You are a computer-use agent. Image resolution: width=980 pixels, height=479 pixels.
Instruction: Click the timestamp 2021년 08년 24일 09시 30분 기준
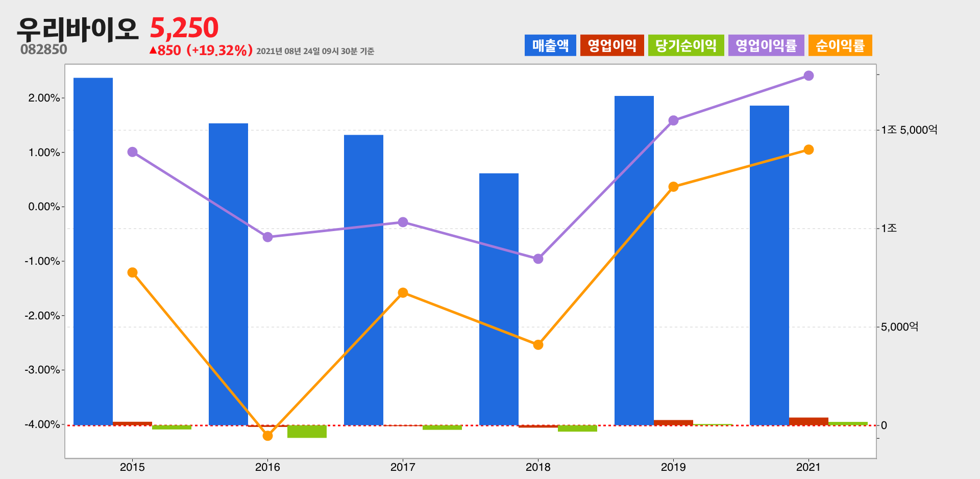pos(315,51)
